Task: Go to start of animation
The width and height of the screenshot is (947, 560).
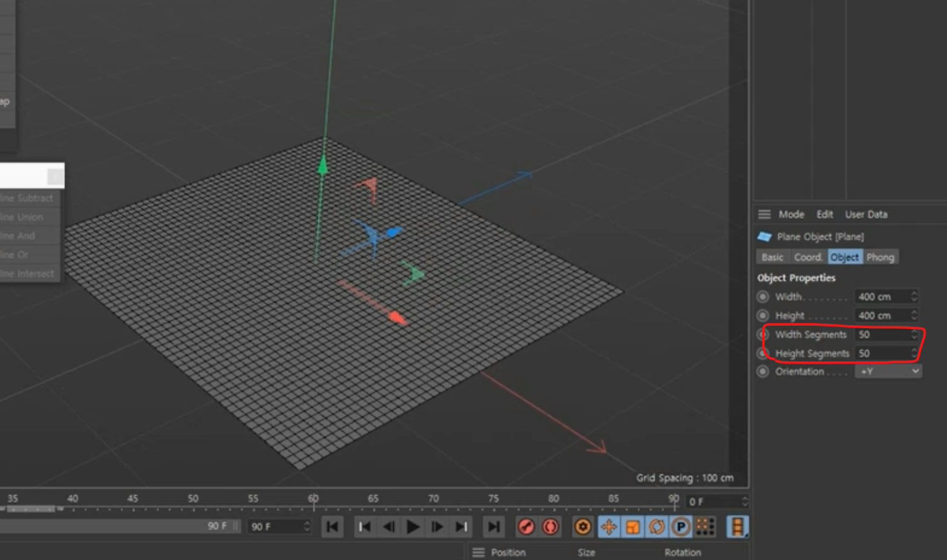Action: point(332,527)
